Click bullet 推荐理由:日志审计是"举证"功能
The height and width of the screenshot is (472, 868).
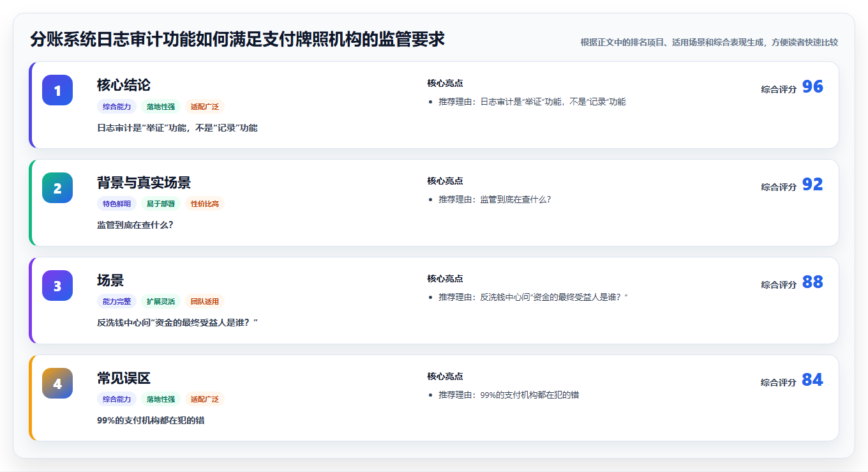pos(532,102)
